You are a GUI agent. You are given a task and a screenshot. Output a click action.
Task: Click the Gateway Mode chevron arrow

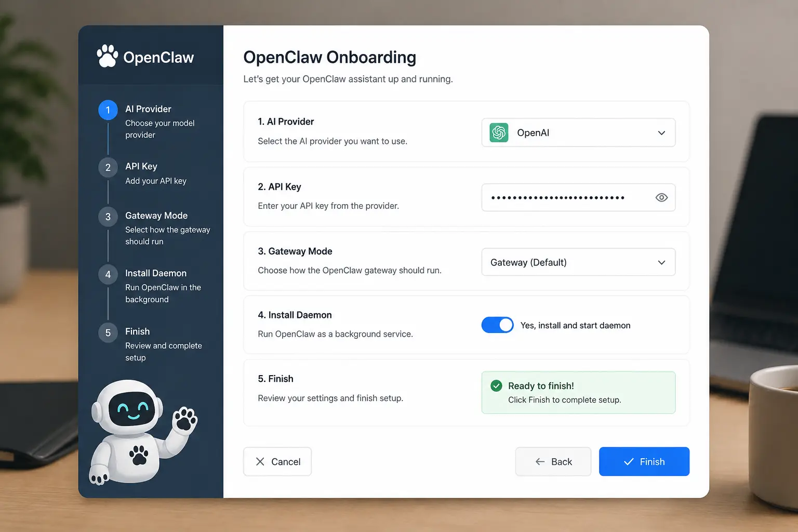point(661,262)
